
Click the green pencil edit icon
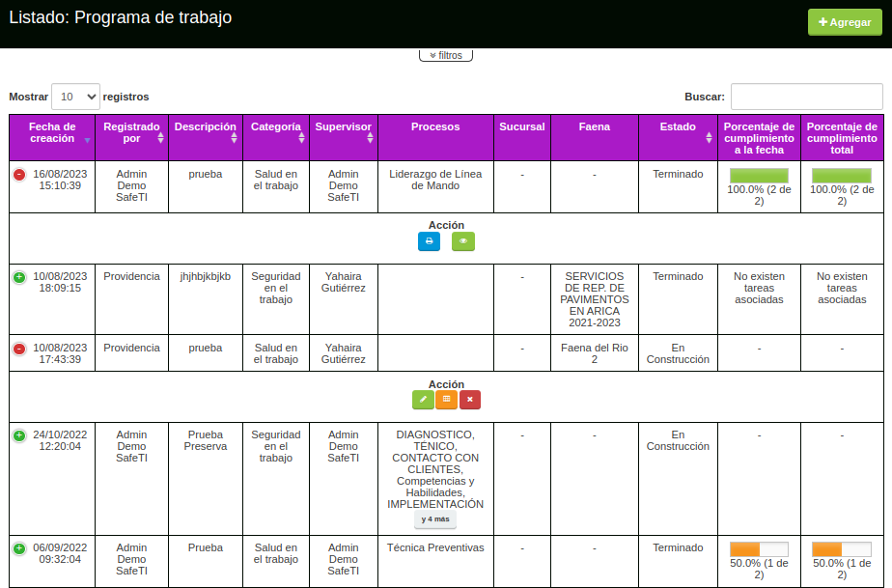[x=423, y=400]
